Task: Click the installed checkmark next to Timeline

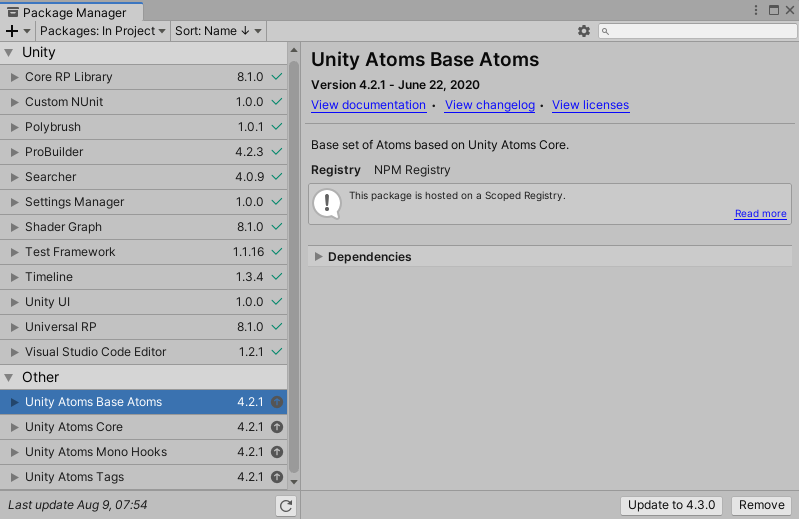Action: (x=277, y=277)
